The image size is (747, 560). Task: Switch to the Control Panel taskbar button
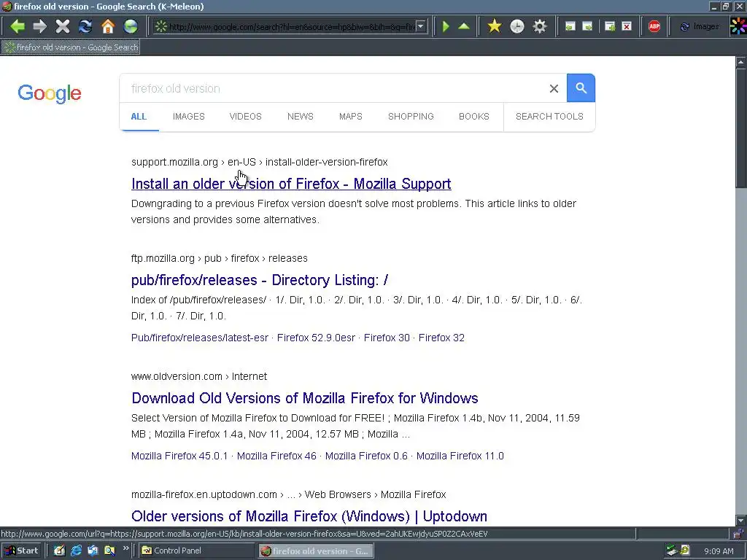197,551
